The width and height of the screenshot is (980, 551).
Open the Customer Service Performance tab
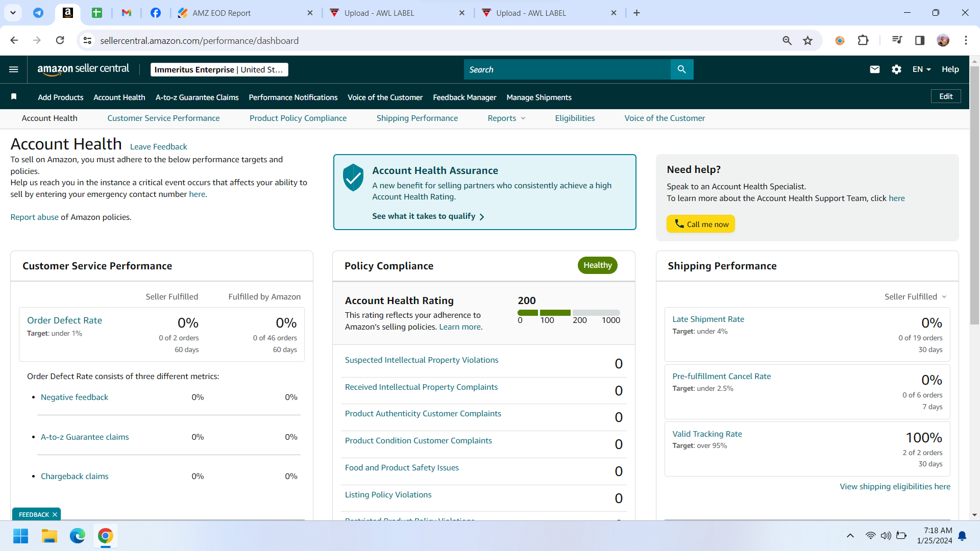163,118
